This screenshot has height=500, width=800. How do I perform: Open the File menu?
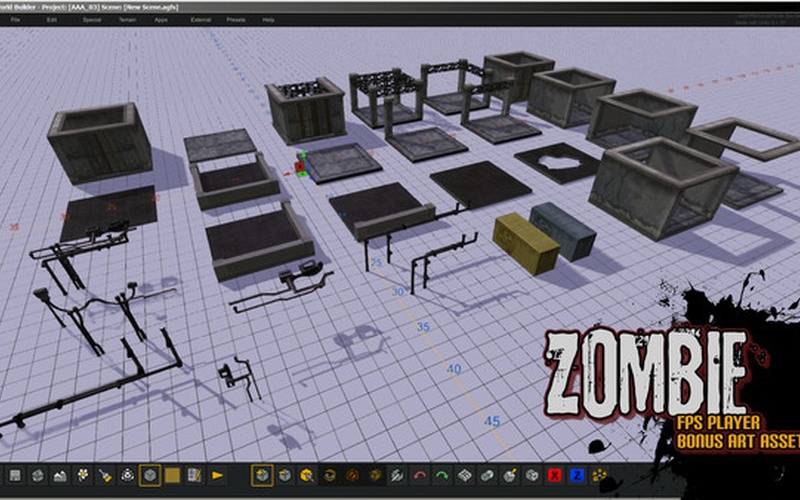click(15, 19)
